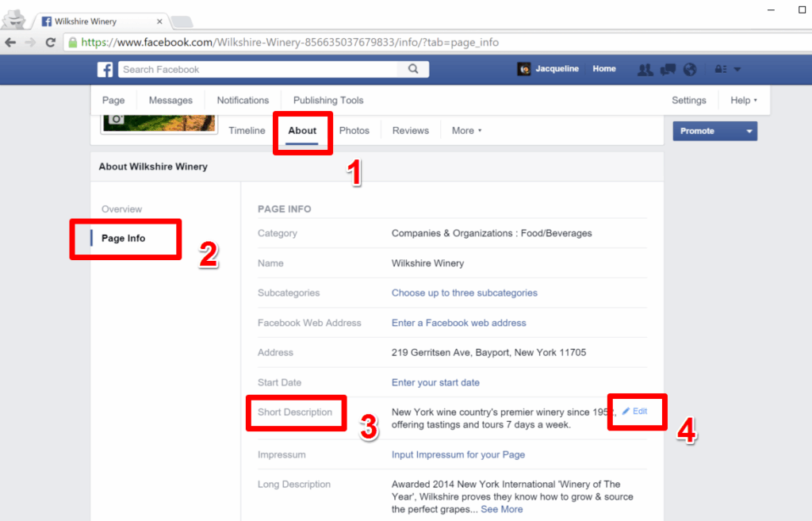Close the Wilkshire Winery browser tab

click(159, 21)
